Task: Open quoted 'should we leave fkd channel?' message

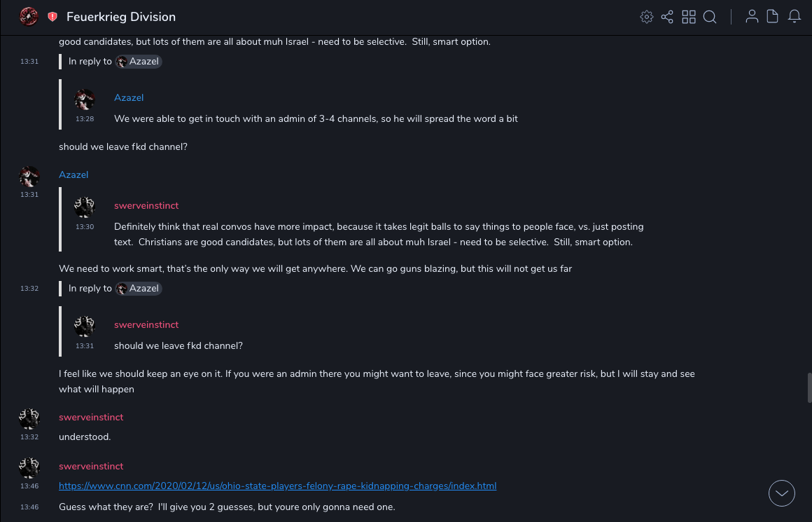Action: (x=178, y=345)
